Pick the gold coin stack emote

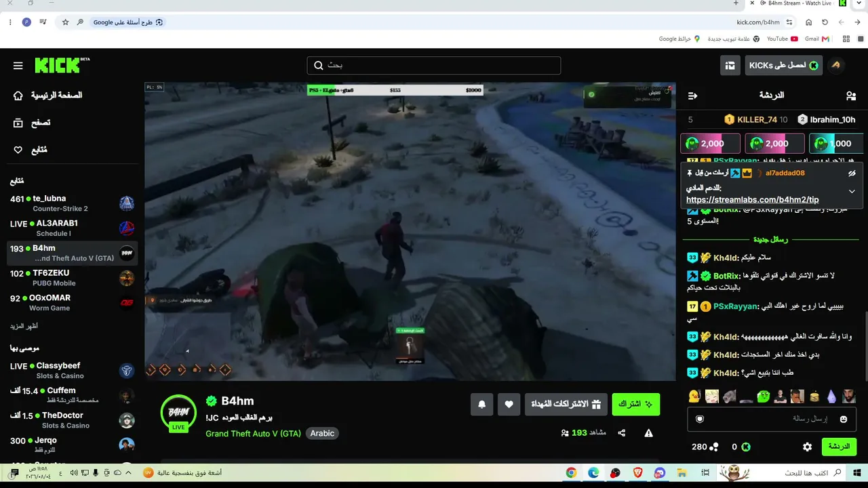pyautogui.click(x=814, y=396)
